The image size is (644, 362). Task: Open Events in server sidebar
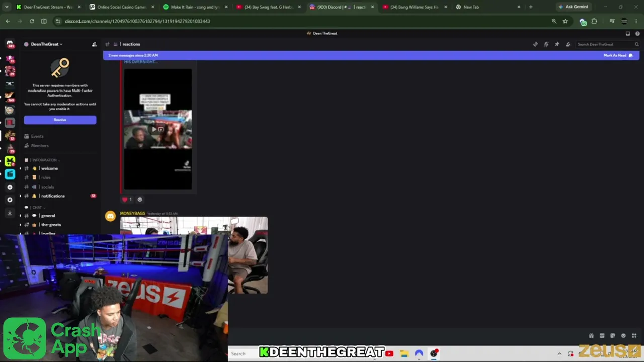click(37, 136)
